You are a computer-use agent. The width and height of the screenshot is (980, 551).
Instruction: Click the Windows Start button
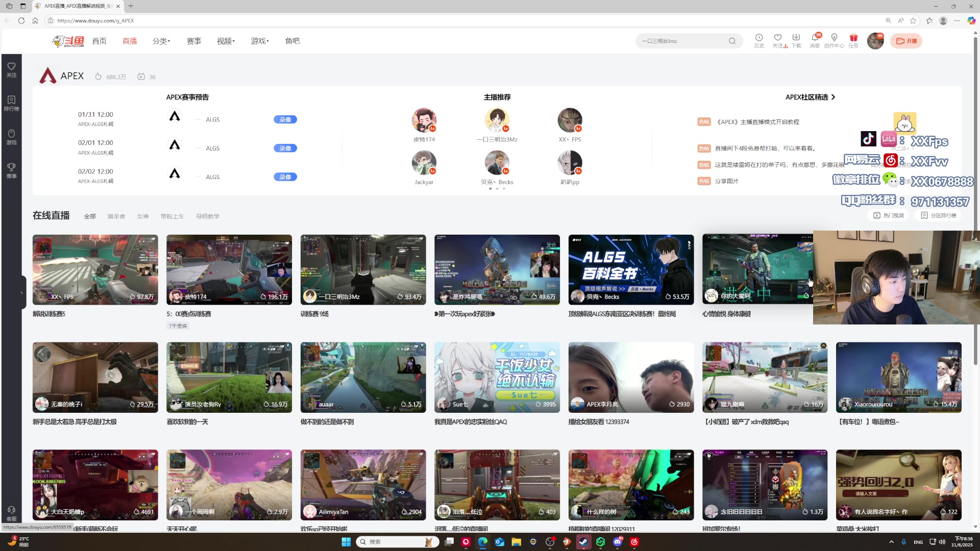(346, 542)
